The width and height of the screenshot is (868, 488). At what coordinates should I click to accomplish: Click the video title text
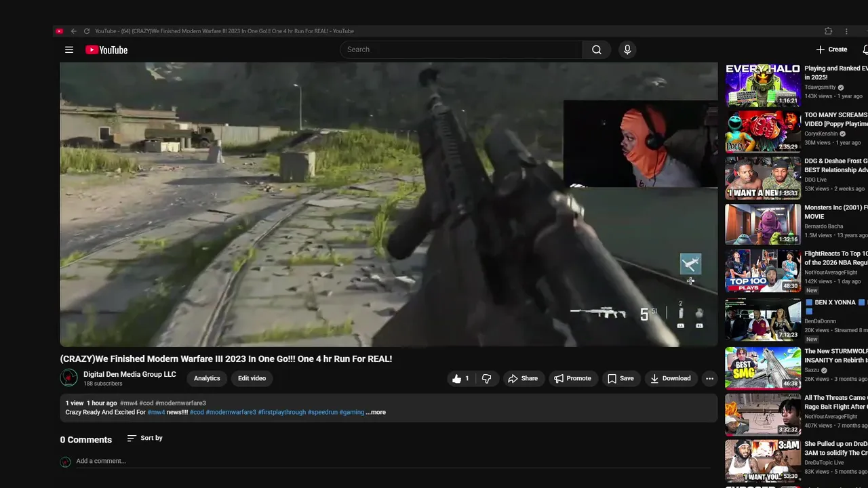tap(226, 359)
